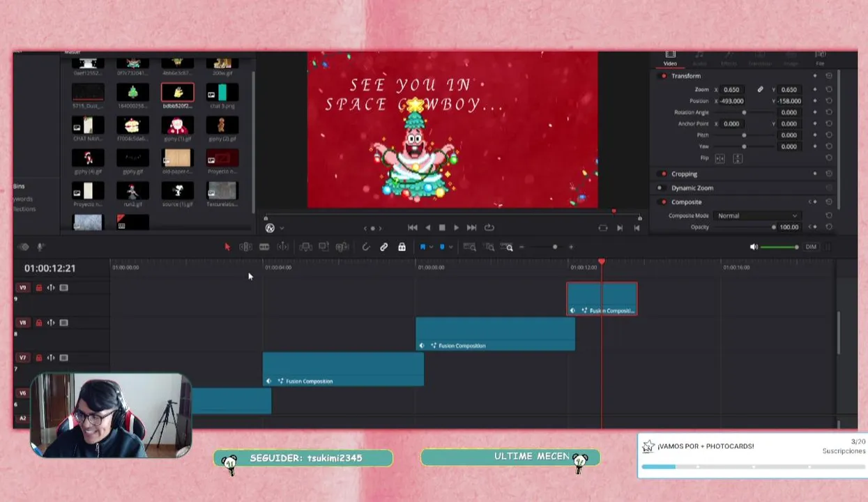Add a blue flag to clip

click(422, 247)
